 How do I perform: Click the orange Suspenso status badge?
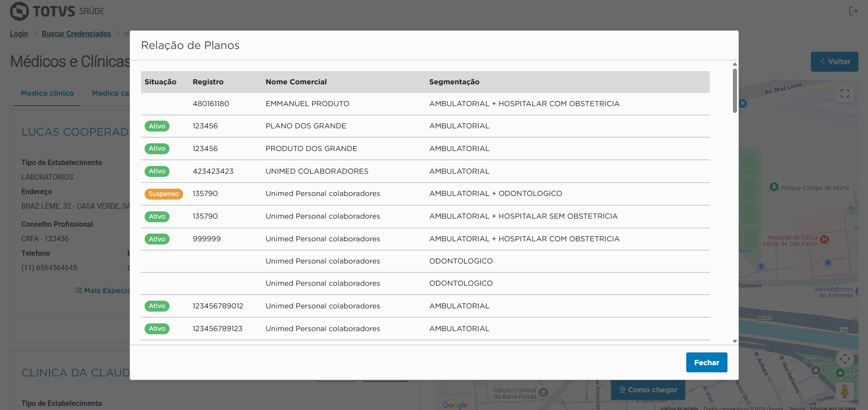[164, 194]
